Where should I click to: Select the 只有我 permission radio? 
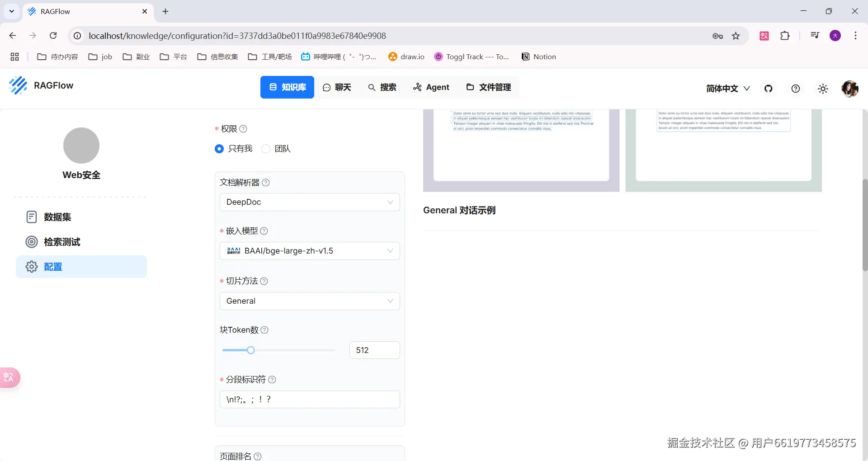[219, 149]
